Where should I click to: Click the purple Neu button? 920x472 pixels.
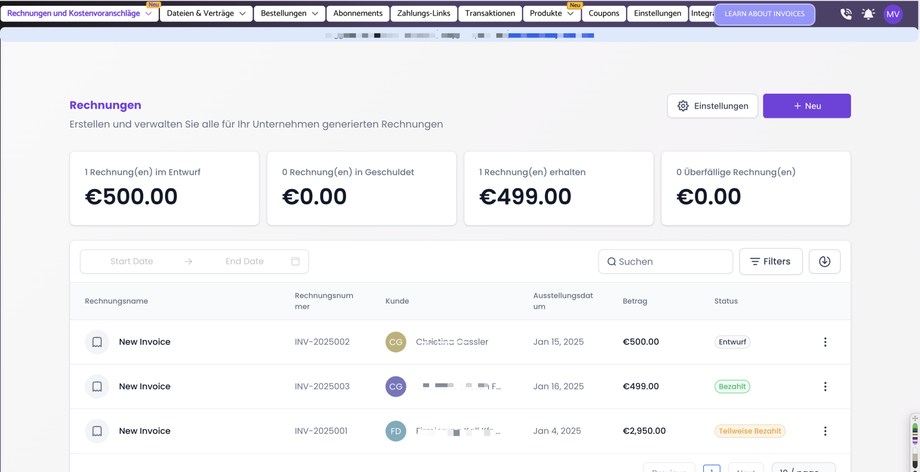pos(806,106)
